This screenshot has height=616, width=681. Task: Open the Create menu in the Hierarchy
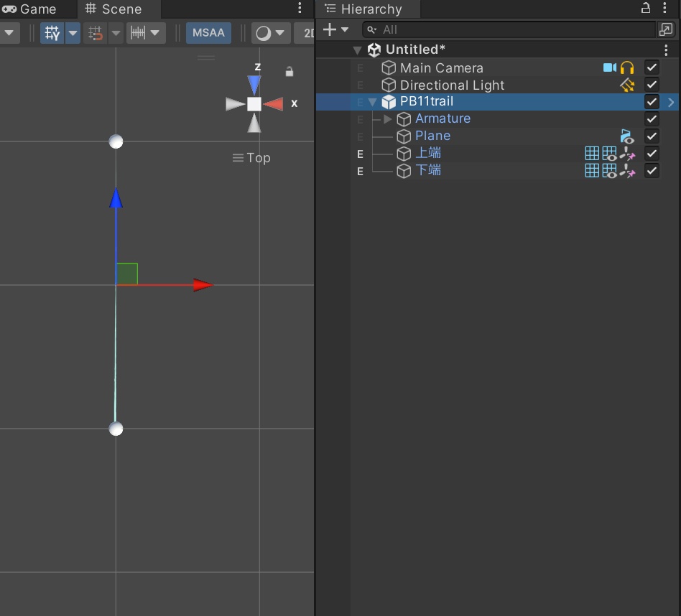click(x=330, y=29)
